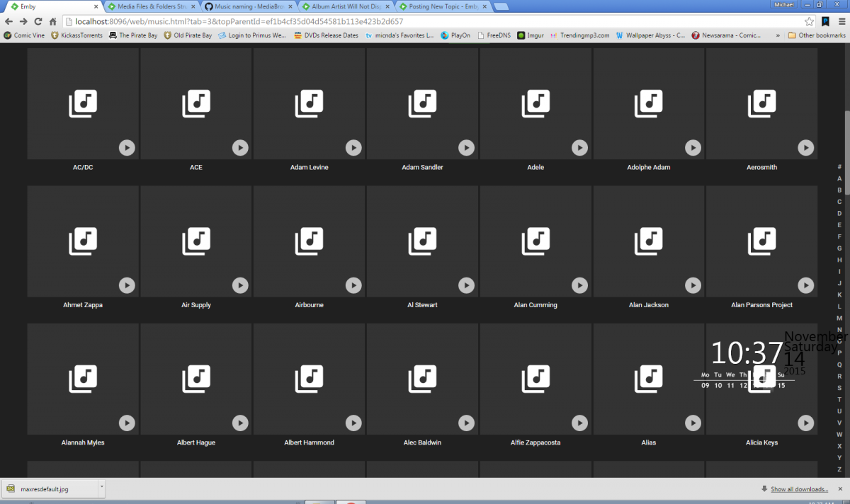Play AC/DC artist music

click(x=127, y=147)
